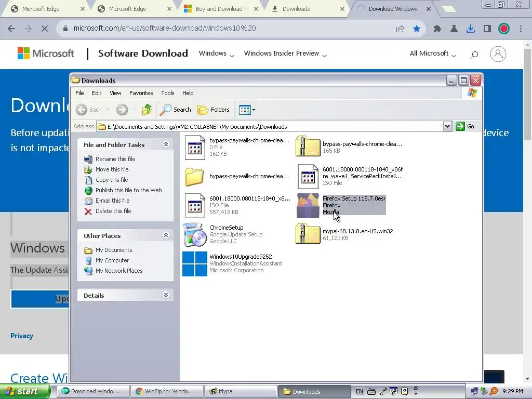Switch to Mypal taskbar button
532x399 pixels.
point(241,391)
